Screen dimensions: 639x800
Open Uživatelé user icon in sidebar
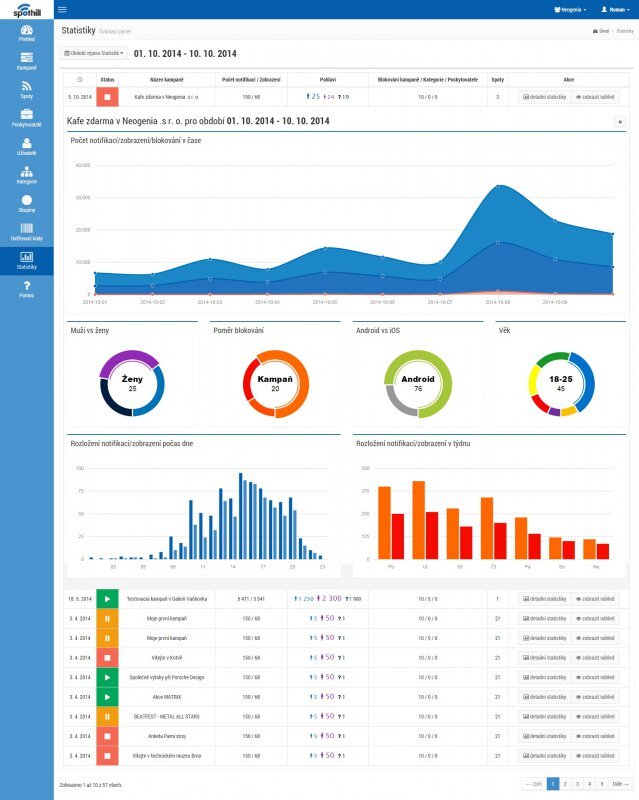click(x=26, y=144)
